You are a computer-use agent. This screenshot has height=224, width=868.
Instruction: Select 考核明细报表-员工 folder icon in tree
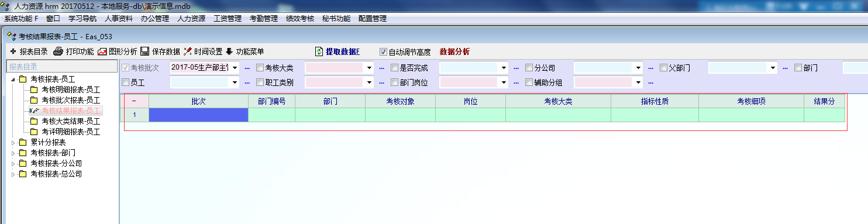pyautogui.click(x=34, y=89)
